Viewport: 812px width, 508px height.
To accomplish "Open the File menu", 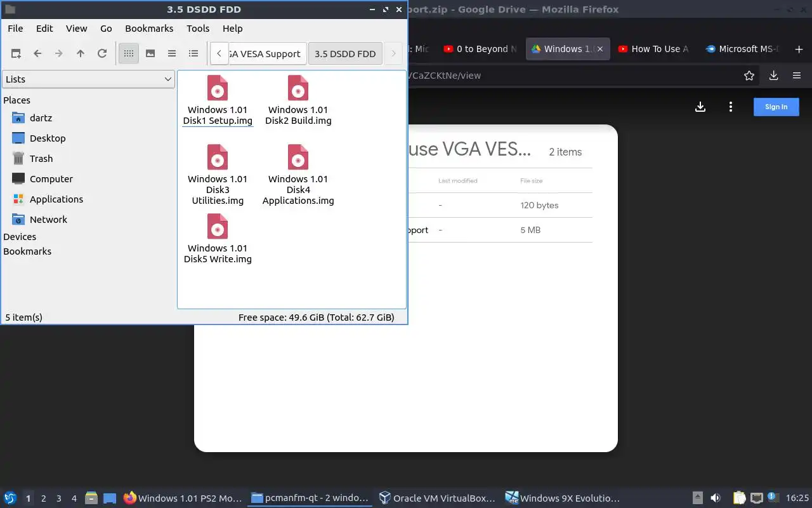I will click(x=15, y=29).
